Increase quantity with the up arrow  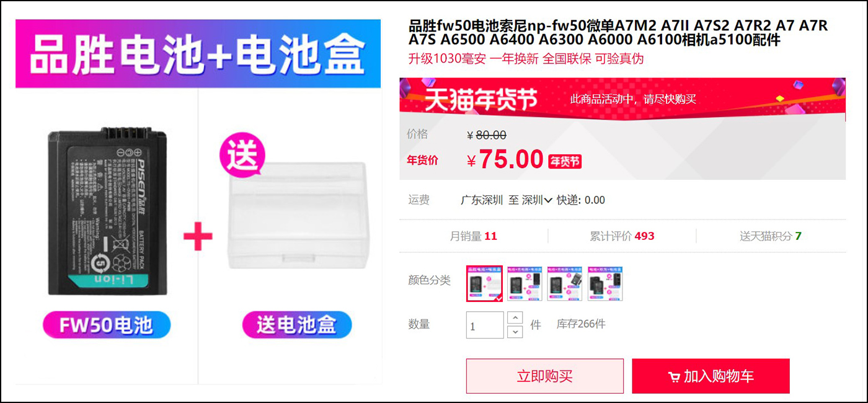tap(515, 318)
